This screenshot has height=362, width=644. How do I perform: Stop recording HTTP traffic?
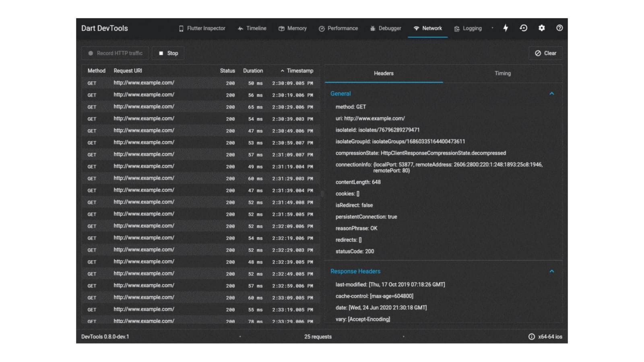click(168, 53)
